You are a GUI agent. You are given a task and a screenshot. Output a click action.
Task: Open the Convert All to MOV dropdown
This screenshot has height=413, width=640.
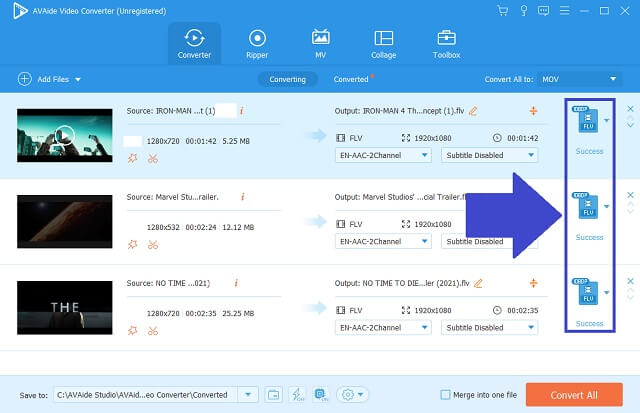click(x=580, y=79)
